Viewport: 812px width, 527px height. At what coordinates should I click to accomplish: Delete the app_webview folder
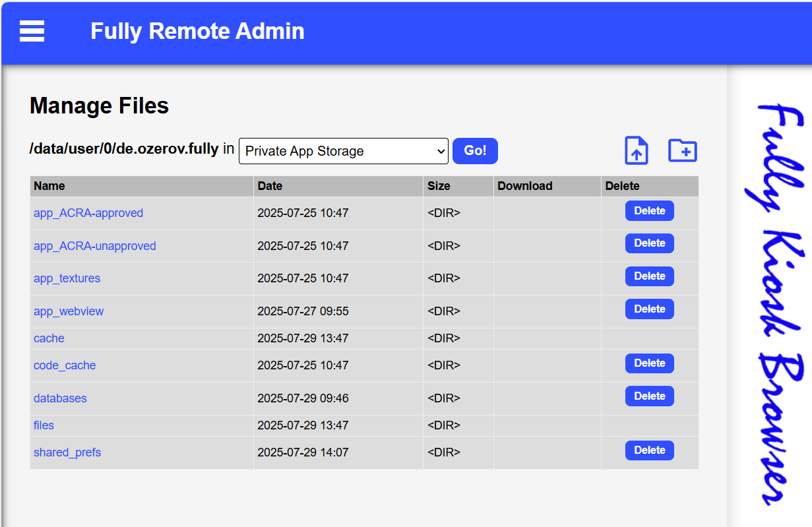click(x=650, y=309)
